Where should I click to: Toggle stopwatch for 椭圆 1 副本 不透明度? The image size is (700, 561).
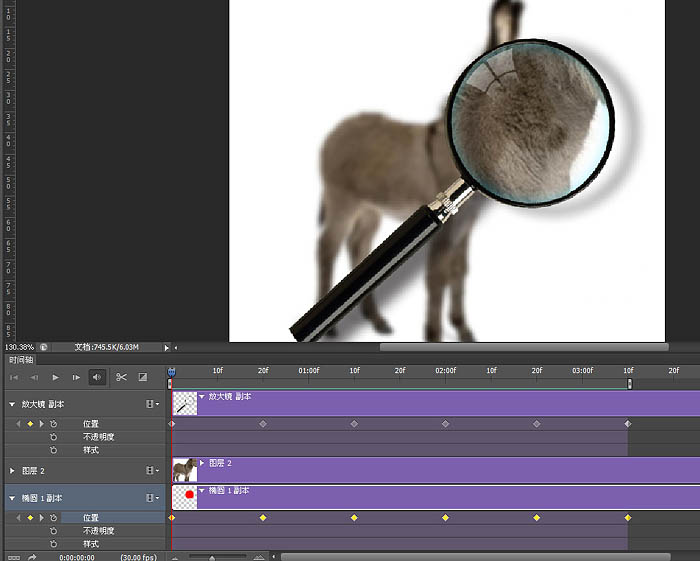[x=53, y=531]
